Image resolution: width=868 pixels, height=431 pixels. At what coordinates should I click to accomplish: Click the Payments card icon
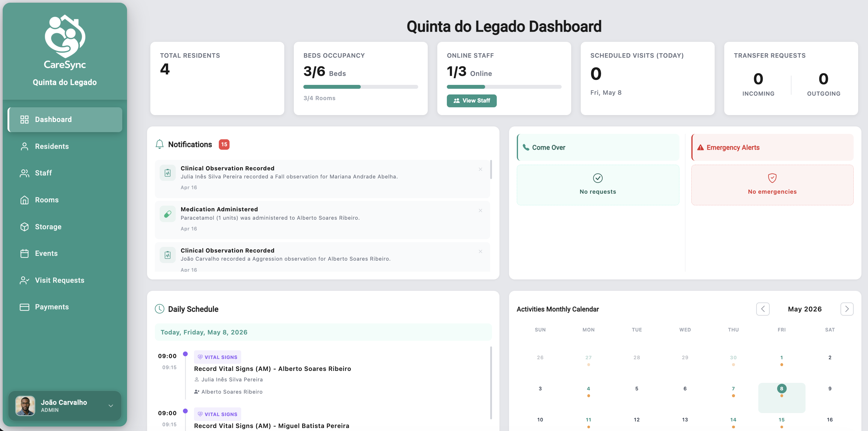point(24,307)
